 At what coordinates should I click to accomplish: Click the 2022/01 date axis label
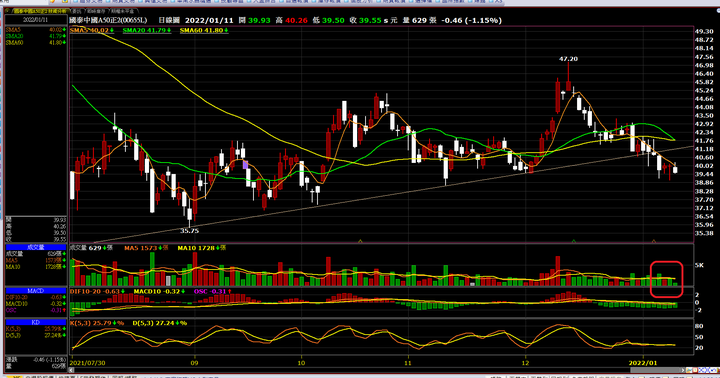pos(642,363)
